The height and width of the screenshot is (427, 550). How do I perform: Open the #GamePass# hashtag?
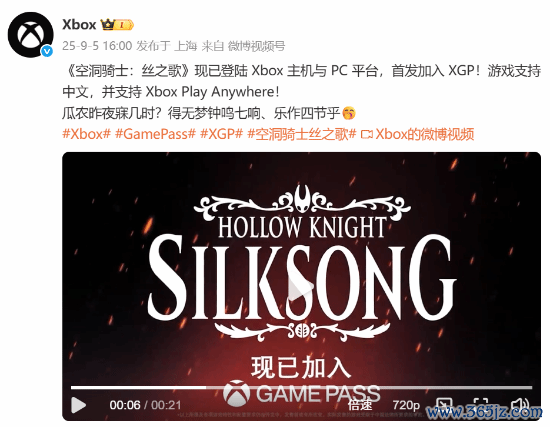(x=155, y=134)
